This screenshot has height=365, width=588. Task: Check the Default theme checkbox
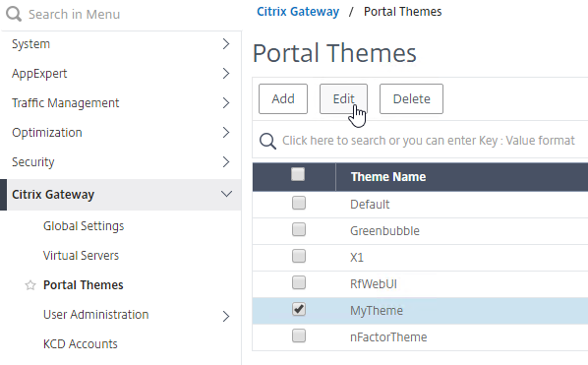[x=299, y=203]
